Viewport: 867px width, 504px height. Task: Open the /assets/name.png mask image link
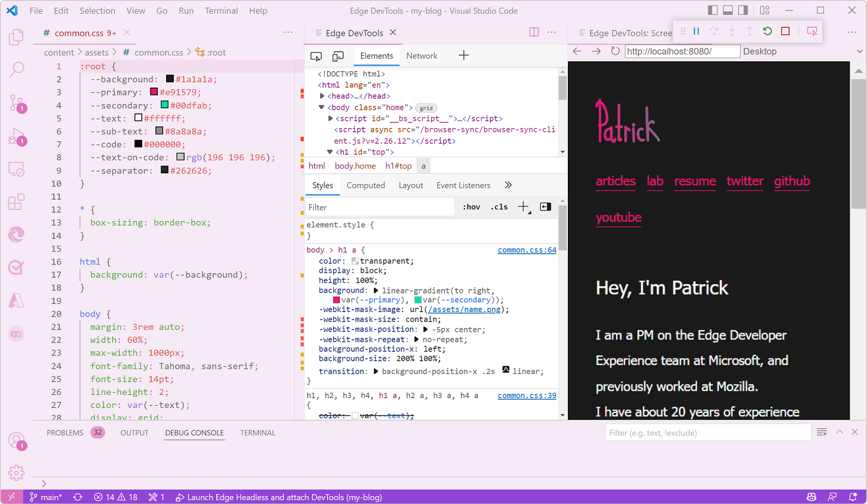pyautogui.click(x=464, y=310)
